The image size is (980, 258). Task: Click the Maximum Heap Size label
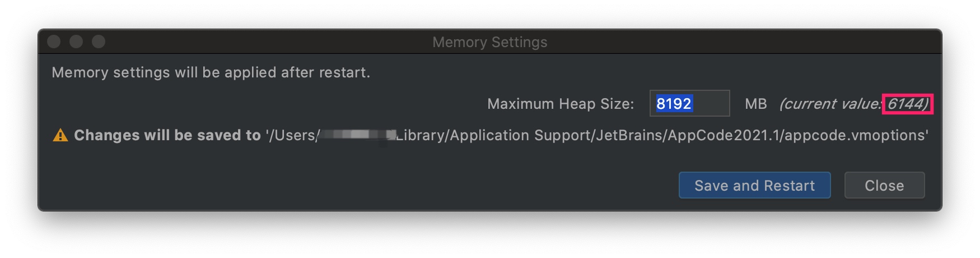[560, 104]
